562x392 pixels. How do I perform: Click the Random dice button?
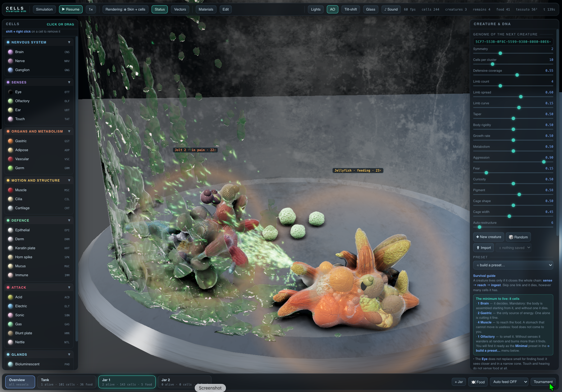click(x=518, y=237)
